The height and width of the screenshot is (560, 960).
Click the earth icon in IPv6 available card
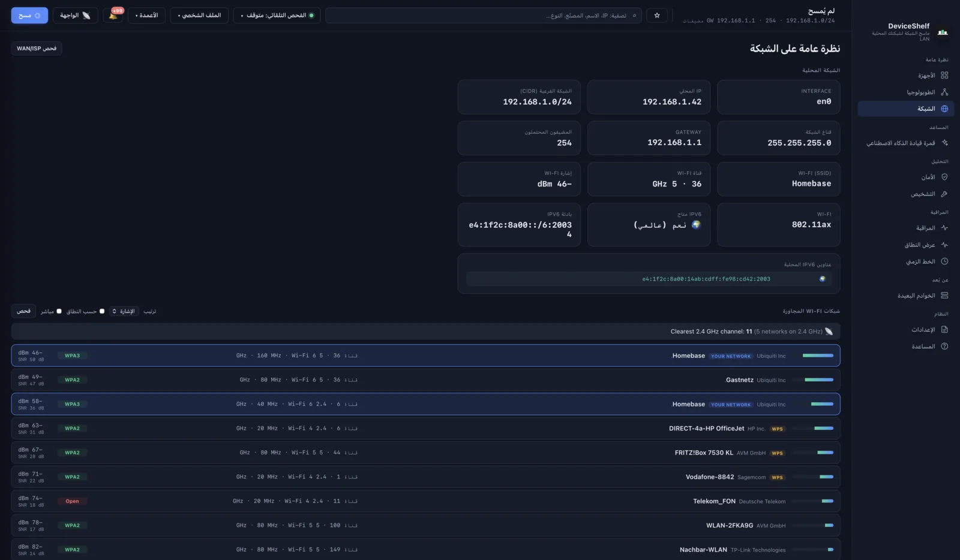696,225
